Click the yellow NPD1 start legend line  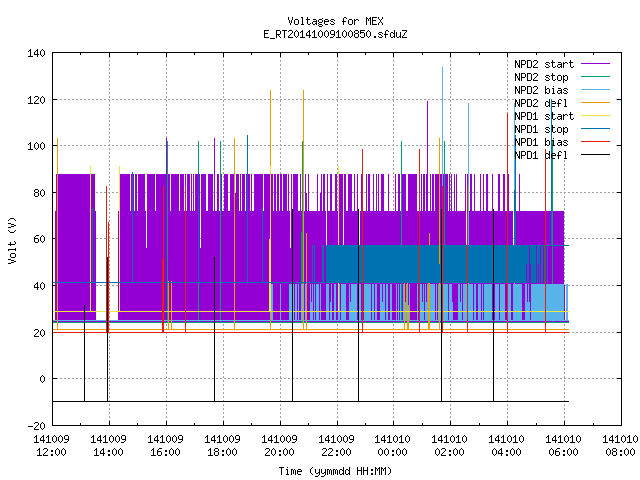595,116
